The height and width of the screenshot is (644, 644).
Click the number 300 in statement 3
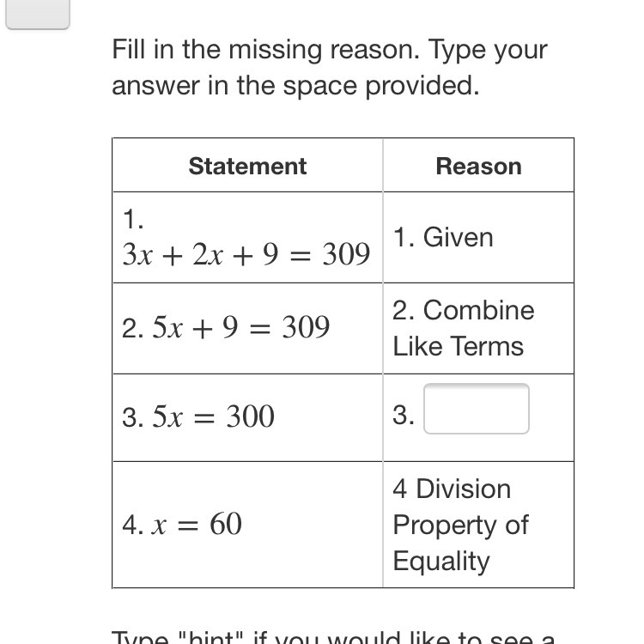tap(250, 416)
